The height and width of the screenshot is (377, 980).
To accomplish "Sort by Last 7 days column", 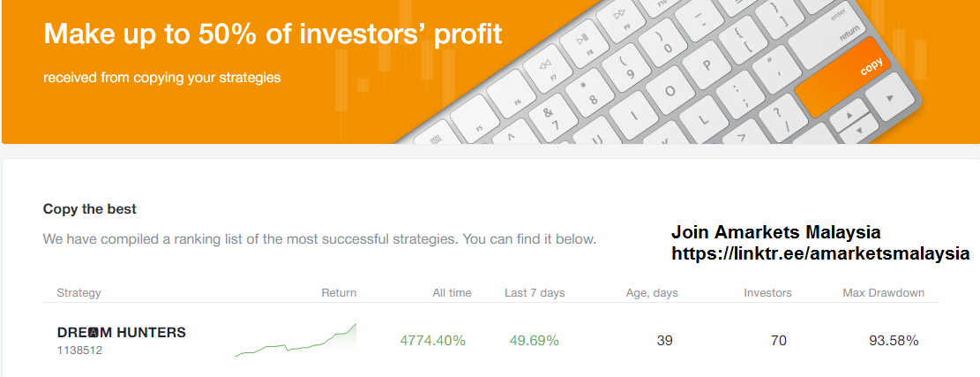I will pos(535,293).
